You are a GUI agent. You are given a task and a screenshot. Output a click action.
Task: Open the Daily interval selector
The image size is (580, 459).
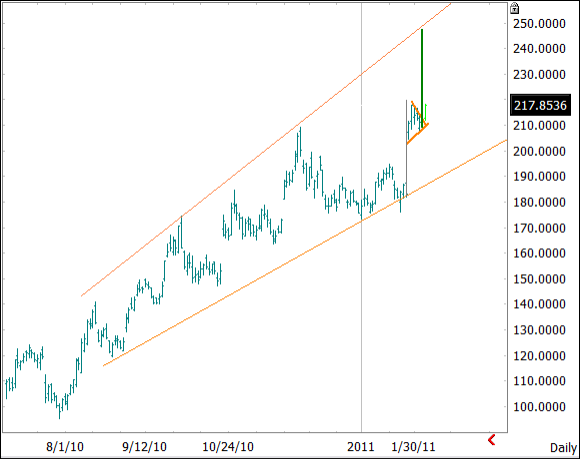[563, 448]
